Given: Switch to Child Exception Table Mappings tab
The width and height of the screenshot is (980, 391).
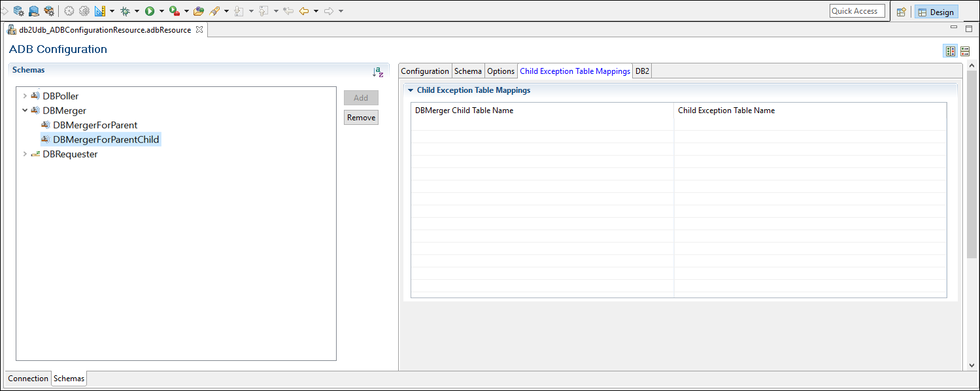Looking at the screenshot, I should coord(575,71).
